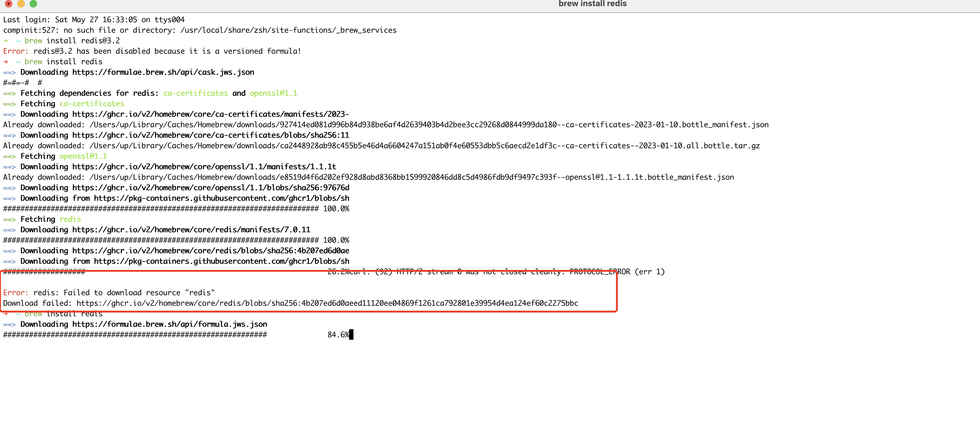Image resolution: width=980 pixels, height=433 pixels.
Task: Click the "==>" arrow before "Fetching dependencies"
Action: 9,93
